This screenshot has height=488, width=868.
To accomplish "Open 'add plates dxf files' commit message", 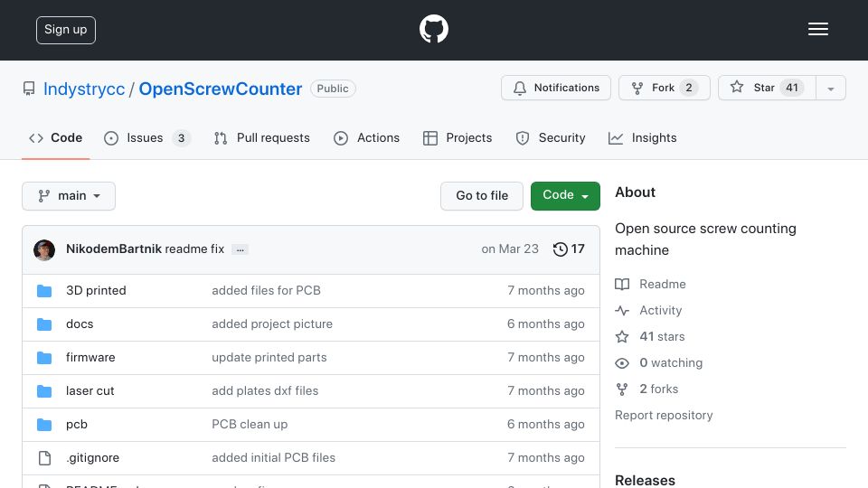I will [x=265, y=390].
